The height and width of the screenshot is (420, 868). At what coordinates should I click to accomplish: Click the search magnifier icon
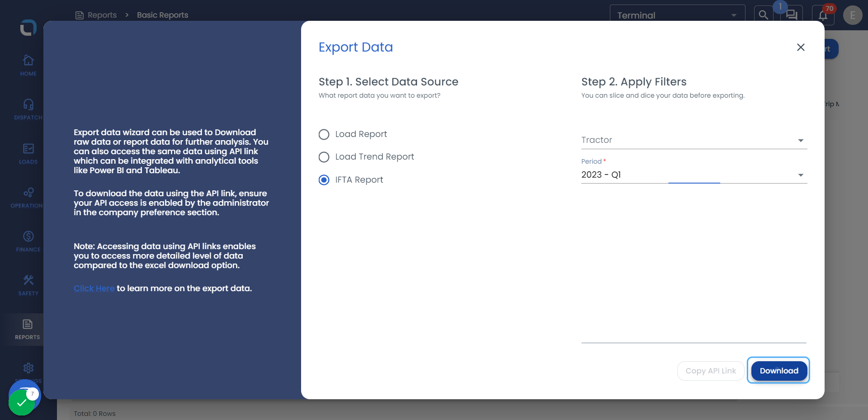tap(763, 15)
